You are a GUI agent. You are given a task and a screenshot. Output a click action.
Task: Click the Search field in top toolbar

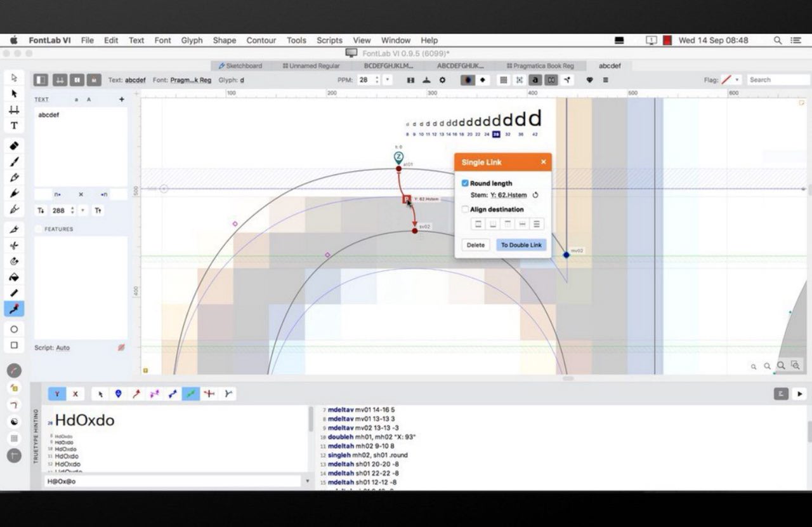(778, 80)
